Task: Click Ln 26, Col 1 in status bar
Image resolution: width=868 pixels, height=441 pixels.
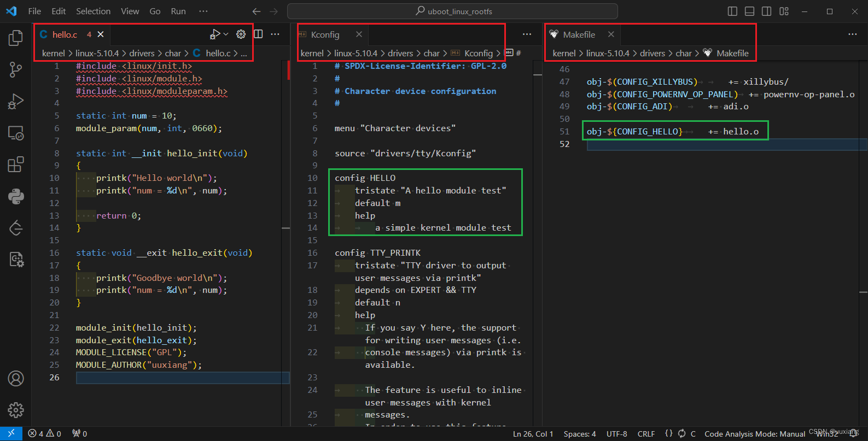Action: 533,434
